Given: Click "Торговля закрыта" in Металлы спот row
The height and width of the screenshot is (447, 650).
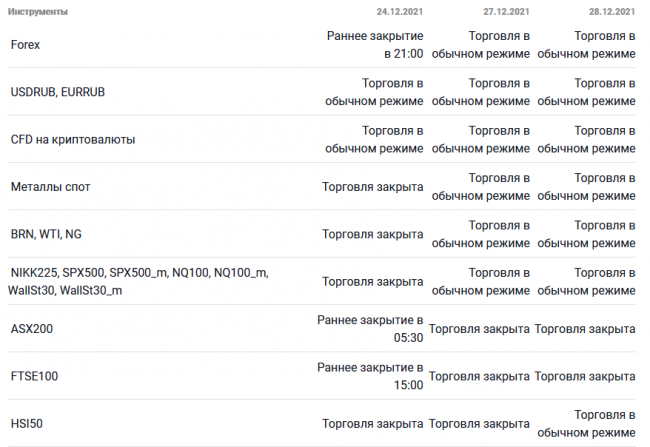Looking at the screenshot, I should 372,187.
